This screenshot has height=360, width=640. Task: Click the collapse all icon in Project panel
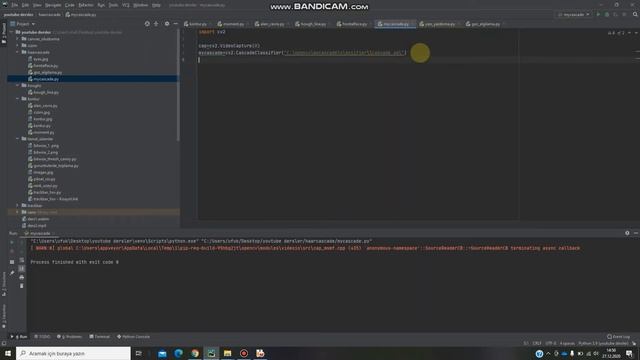[156, 24]
